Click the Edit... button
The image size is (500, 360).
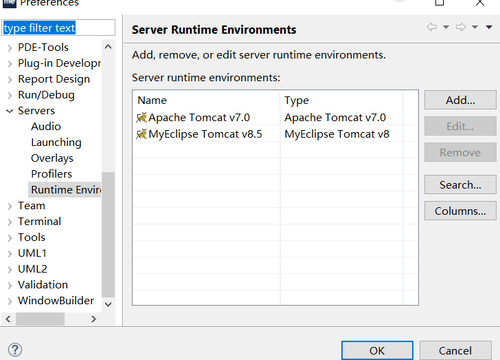click(x=460, y=126)
